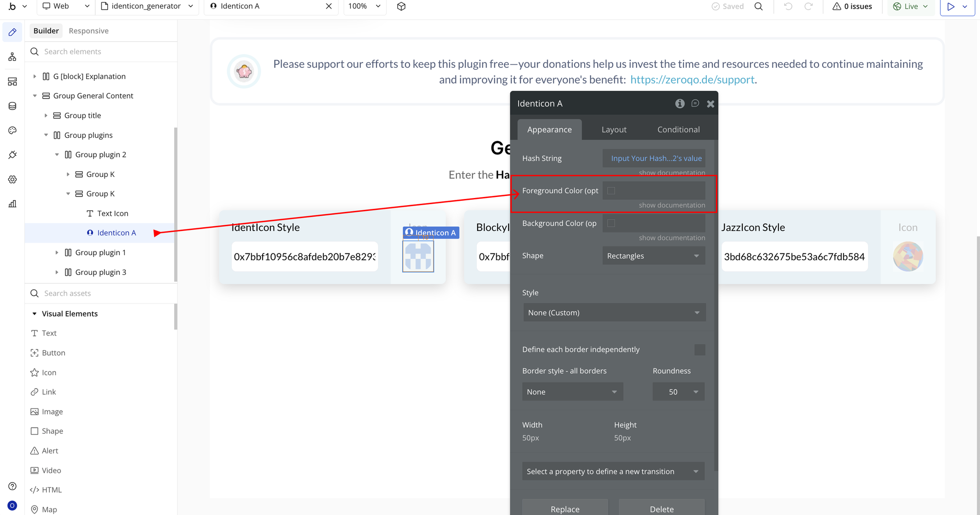Open the Workflow tab icon in sidebar
The width and height of the screenshot is (980, 515).
[12, 57]
